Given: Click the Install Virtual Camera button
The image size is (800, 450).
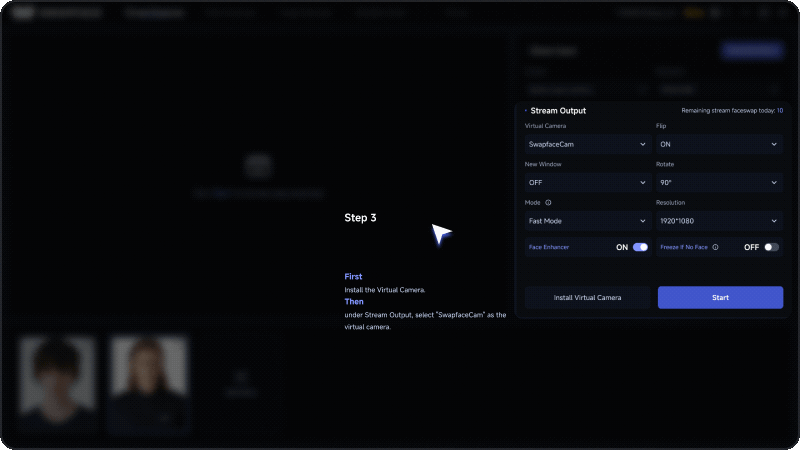Looking at the screenshot, I should (x=587, y=297).
